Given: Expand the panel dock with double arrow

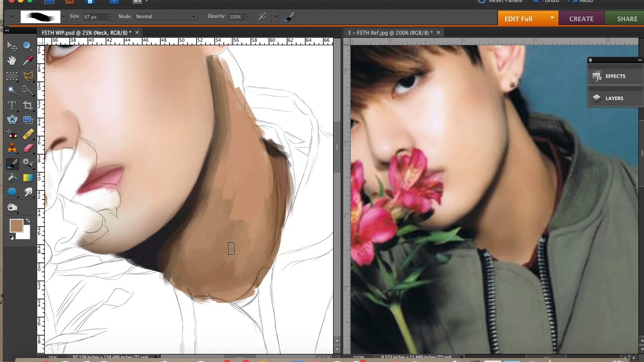Looking at the screenshot, I should click(639, 60).
